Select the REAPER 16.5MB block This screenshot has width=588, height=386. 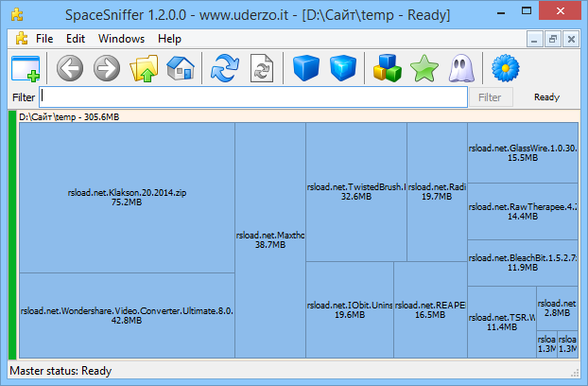[x=430, y=310]
